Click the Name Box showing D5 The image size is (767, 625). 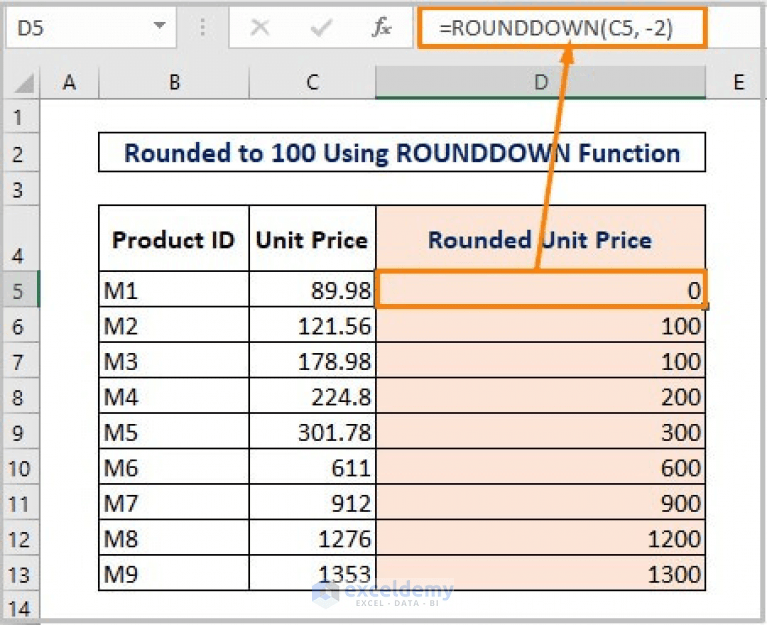click(90, 28)
